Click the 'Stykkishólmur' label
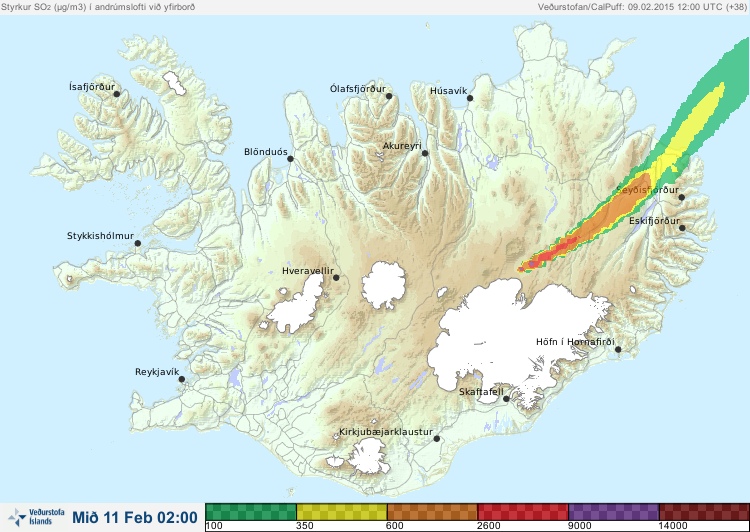 point(100,236)
